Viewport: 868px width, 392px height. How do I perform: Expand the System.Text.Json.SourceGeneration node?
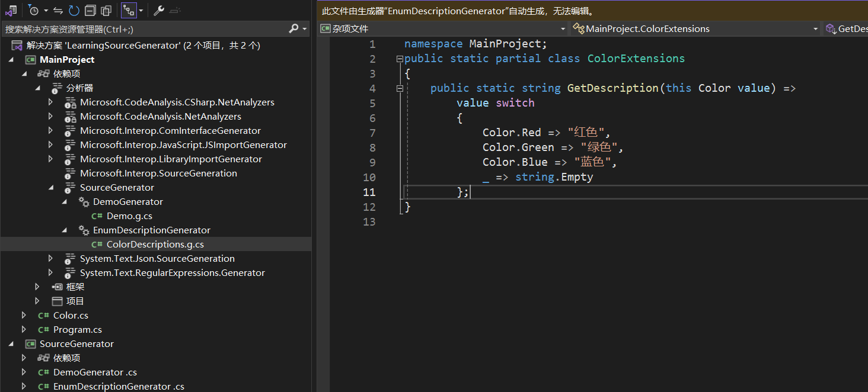(51, 258)
